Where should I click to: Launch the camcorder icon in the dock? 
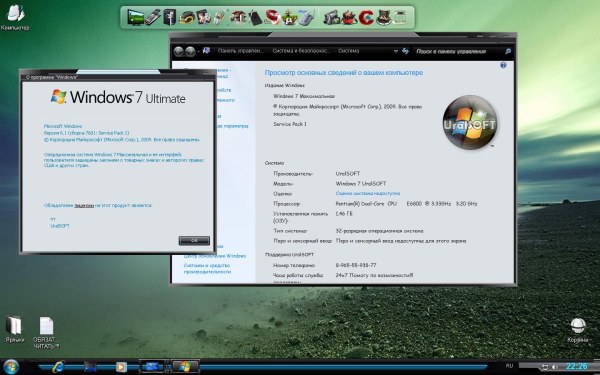point(331,18)
